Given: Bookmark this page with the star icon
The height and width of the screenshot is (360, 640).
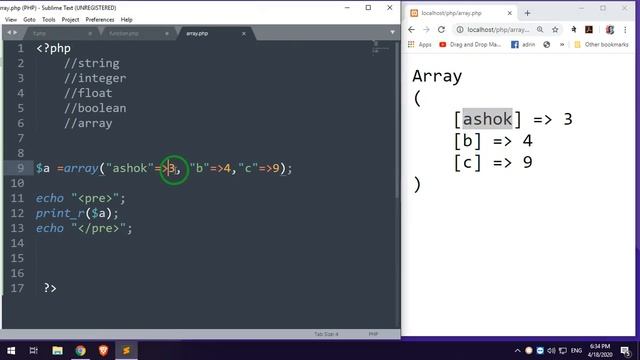Looking at the screenshot, I should click(555, 29).
